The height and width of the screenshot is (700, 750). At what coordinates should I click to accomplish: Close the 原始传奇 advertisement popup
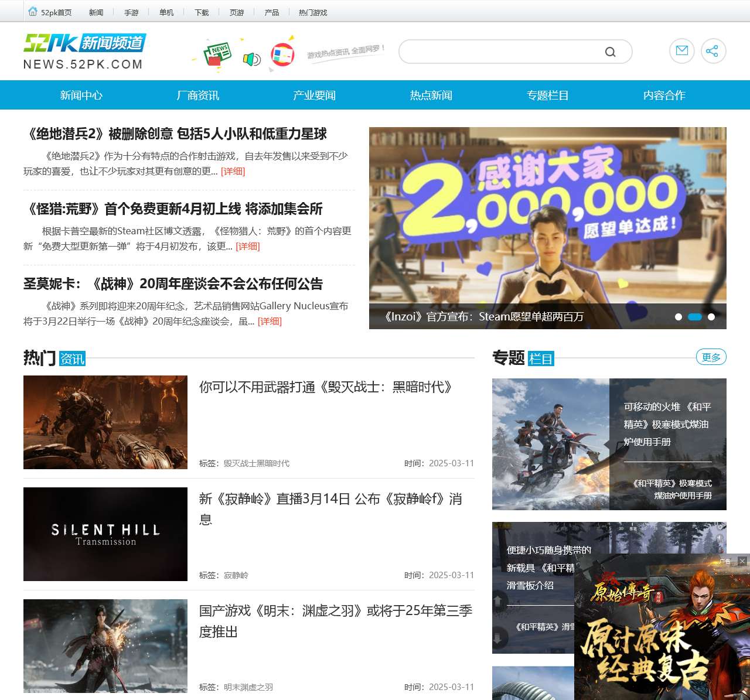[x=742, y=561]
